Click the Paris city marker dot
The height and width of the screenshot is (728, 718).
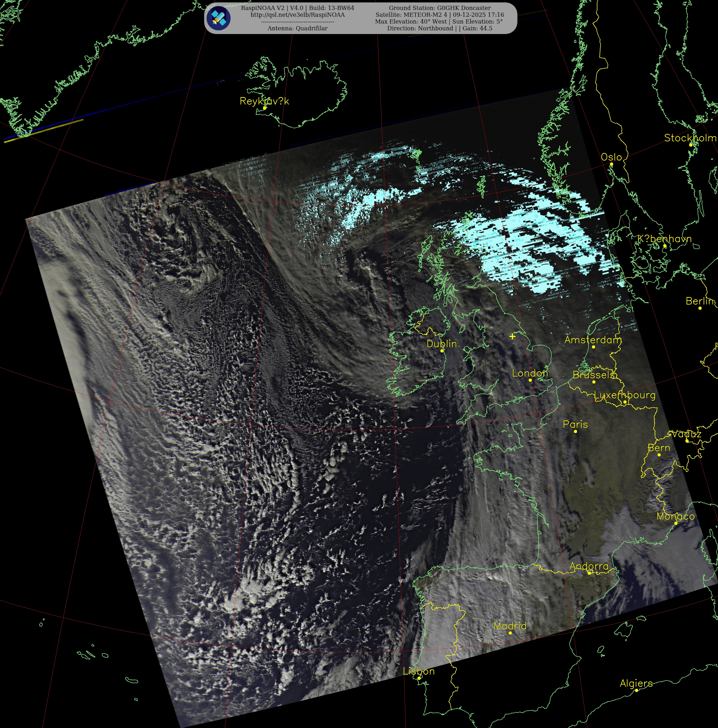point(576,431)
